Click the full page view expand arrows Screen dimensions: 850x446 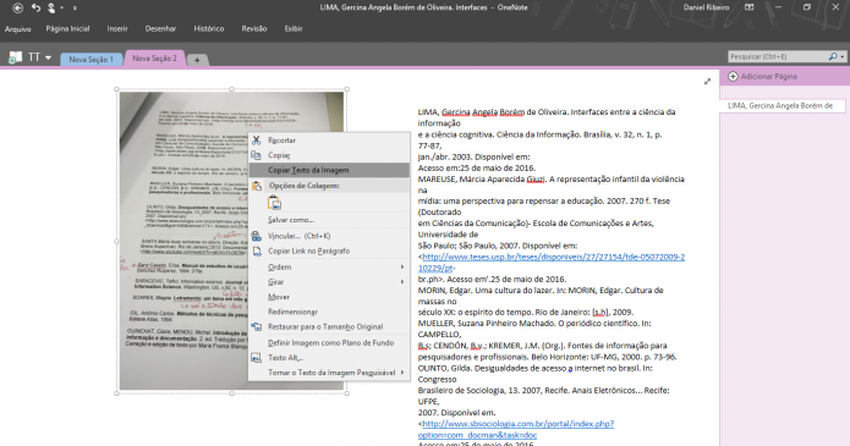point(708,81)
